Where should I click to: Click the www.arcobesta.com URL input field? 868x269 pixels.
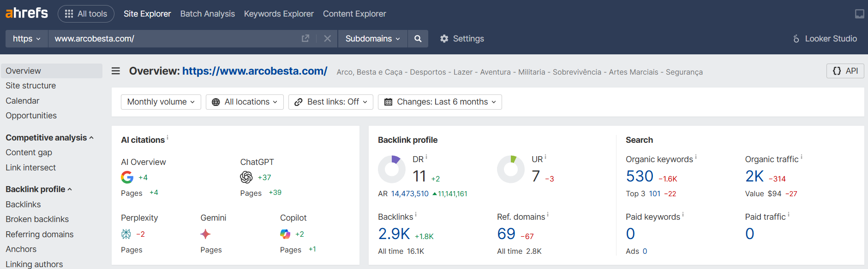175,39
